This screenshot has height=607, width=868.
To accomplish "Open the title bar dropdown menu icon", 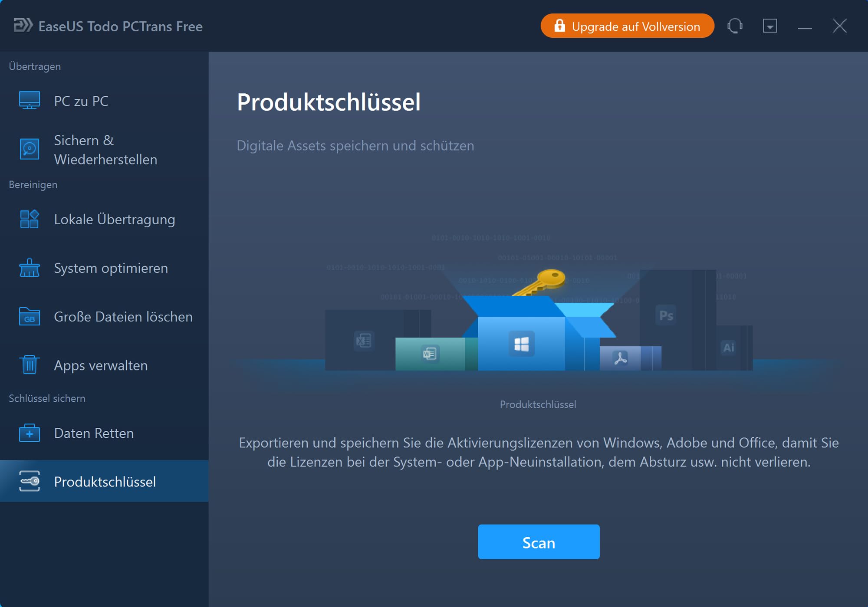I will [x=770, y=26].
